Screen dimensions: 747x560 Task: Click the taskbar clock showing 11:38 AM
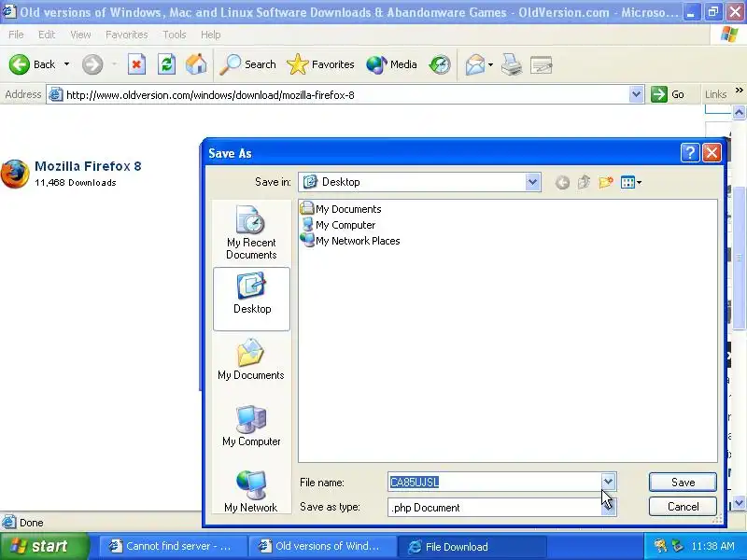click(712, 546)
